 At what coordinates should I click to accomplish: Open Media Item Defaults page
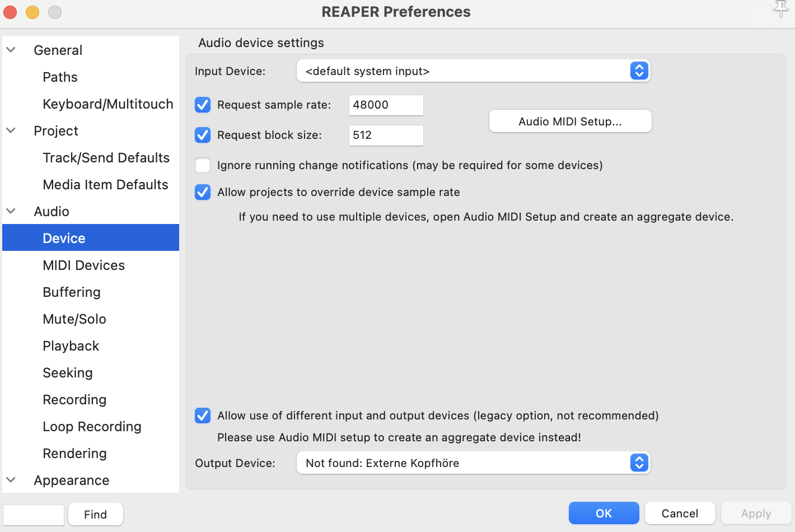coord(105,184)
